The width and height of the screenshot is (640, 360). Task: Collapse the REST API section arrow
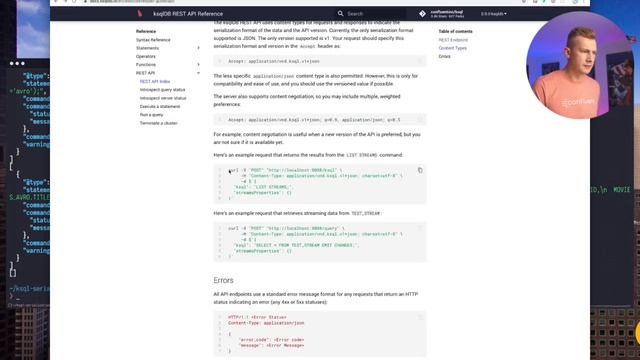198,73
